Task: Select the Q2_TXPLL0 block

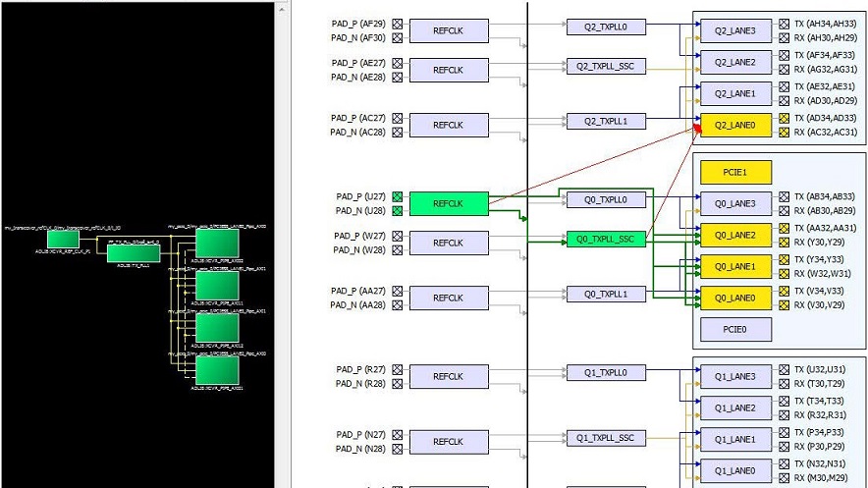Action: click(x=606, y=27)
